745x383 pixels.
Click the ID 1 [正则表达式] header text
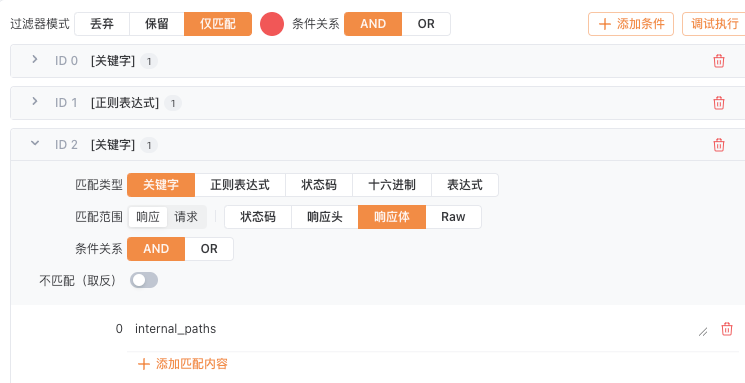click(125, 103)
